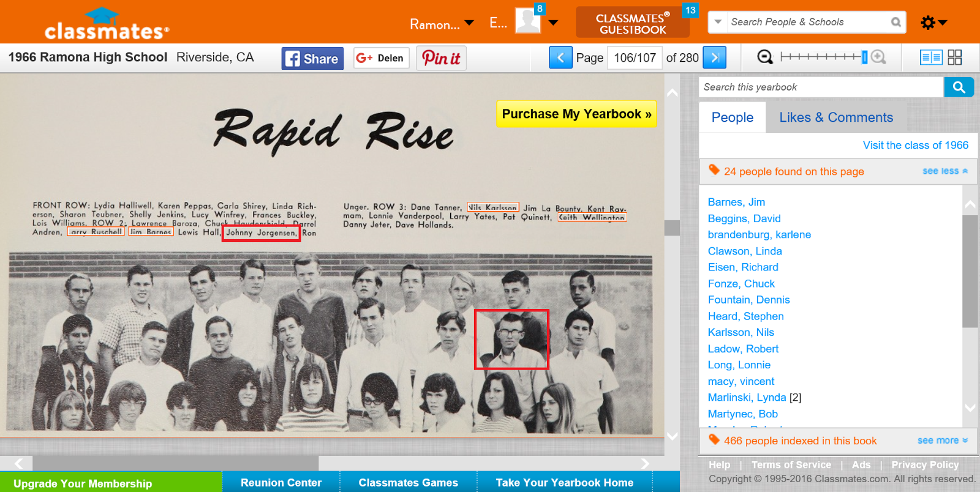Open the Classmates Guestbook

coord(633,23)
